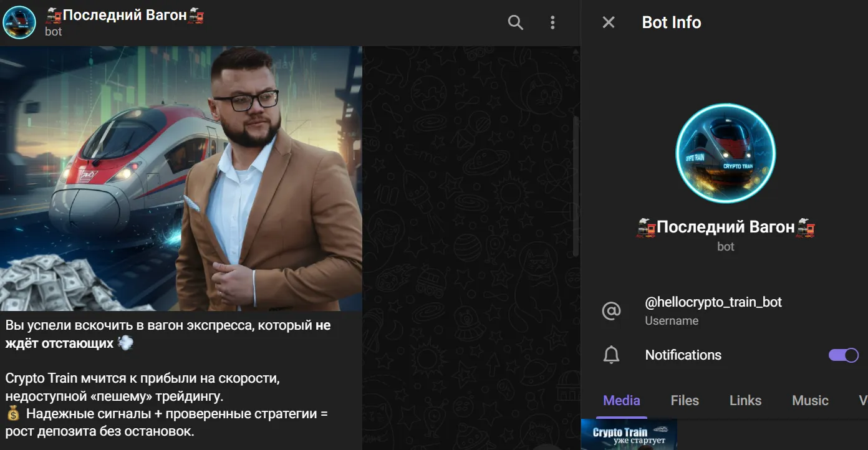
Task: Copy the @hellocrypto_train_bot username
Action: click(x=713, y=302)
